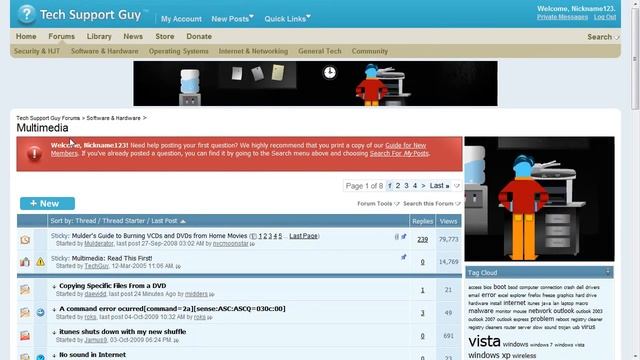Click the blue post icon beside the command error thread
640x360 pixels.
click(x=40, y=312)
